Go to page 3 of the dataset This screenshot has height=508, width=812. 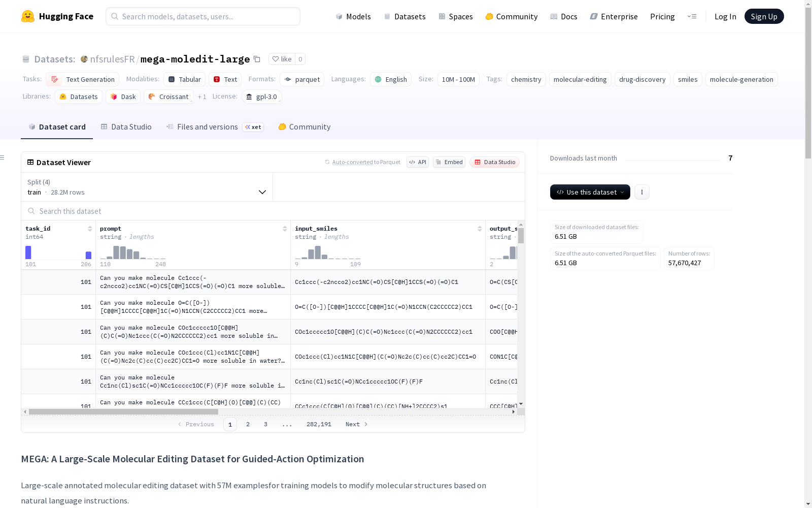265,424
